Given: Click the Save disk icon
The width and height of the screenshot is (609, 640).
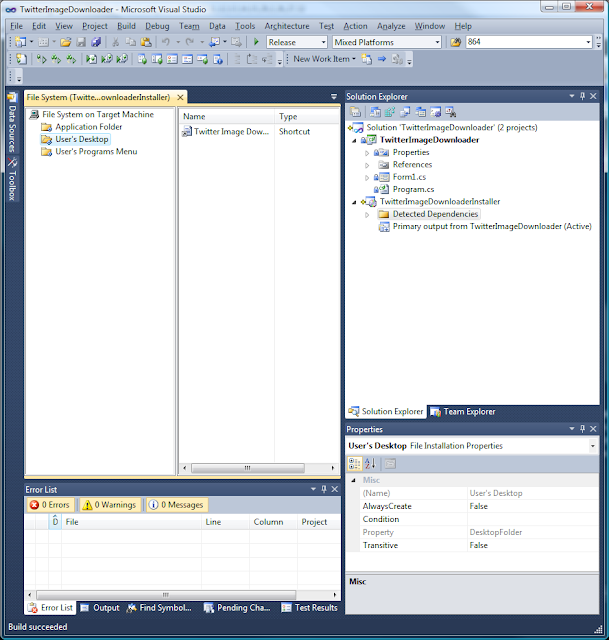Looking at the screenshot, I should [81, 42].
